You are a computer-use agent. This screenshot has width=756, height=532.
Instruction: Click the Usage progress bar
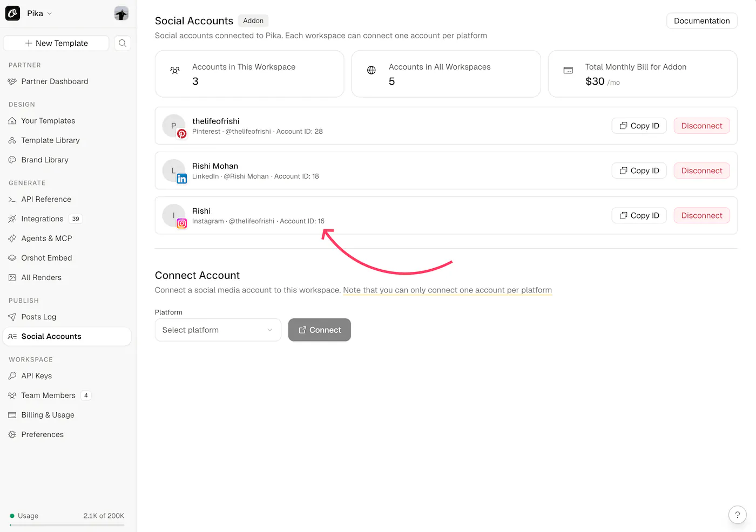click(x=67, y=525)
